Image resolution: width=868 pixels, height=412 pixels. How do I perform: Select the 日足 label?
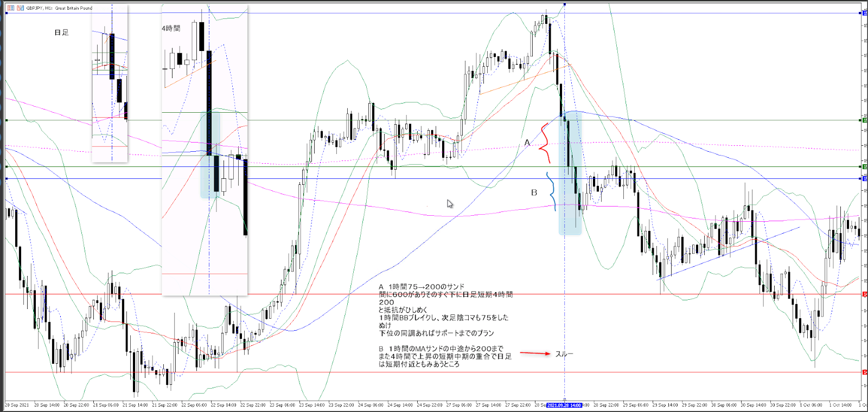coord(62,33)
